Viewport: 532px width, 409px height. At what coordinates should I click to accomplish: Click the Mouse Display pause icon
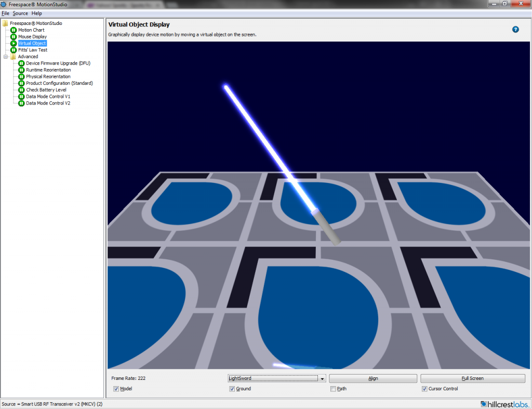[14, 37]
